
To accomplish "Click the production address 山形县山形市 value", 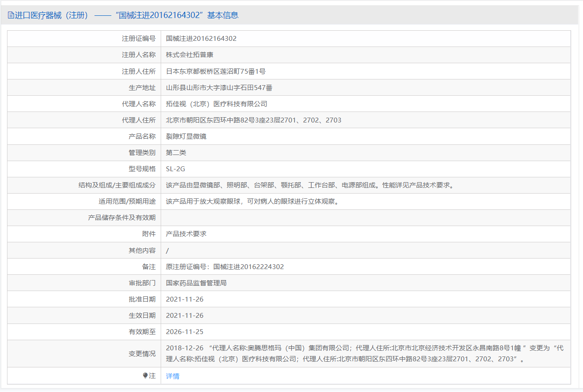I will pos(219,88).
